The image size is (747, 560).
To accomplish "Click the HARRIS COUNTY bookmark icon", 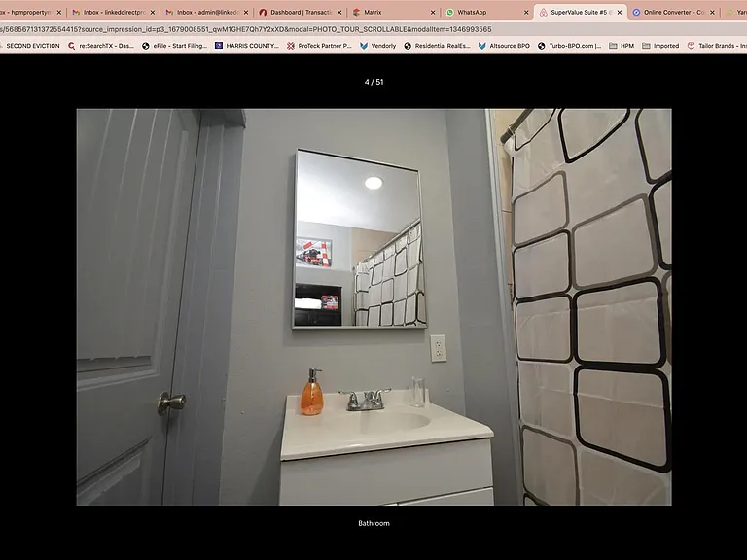I will pyautogui.click(x=219, y=46).
